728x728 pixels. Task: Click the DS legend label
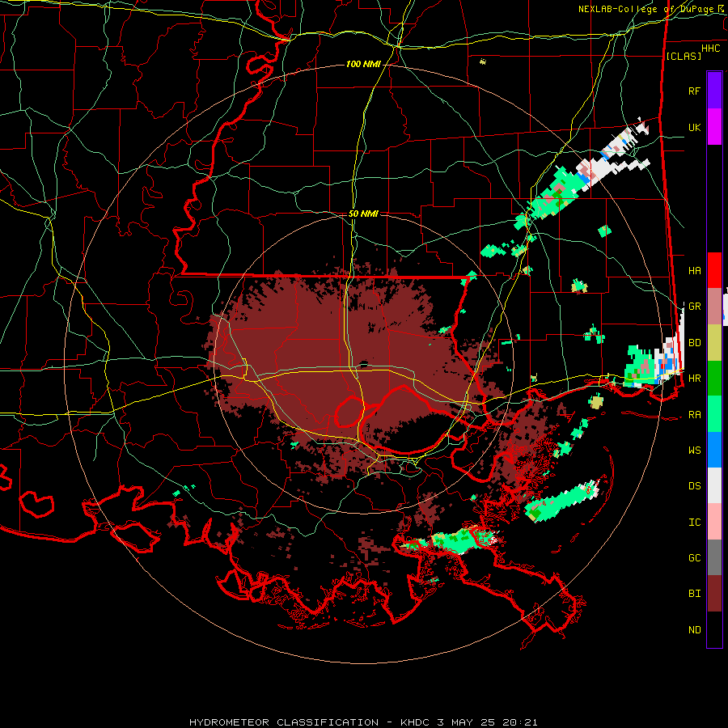coord(694,486)
